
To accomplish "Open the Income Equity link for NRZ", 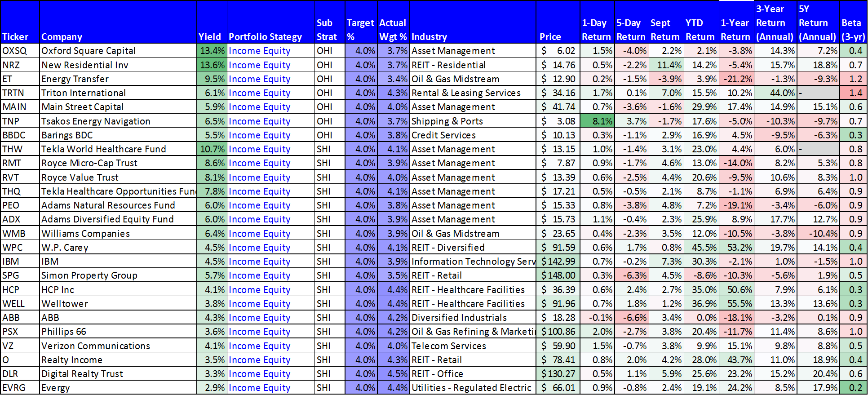I will point(259,65).
